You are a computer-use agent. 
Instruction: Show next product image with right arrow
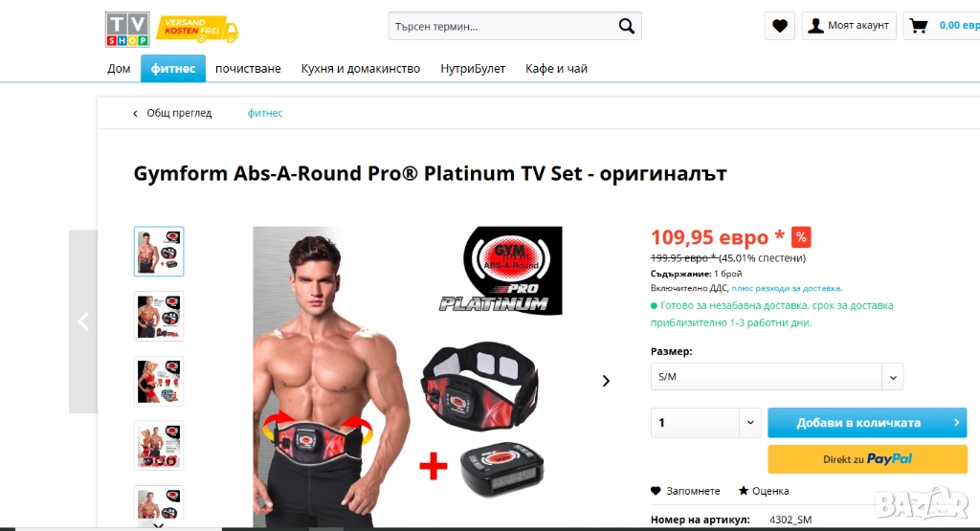coord(606,381)
